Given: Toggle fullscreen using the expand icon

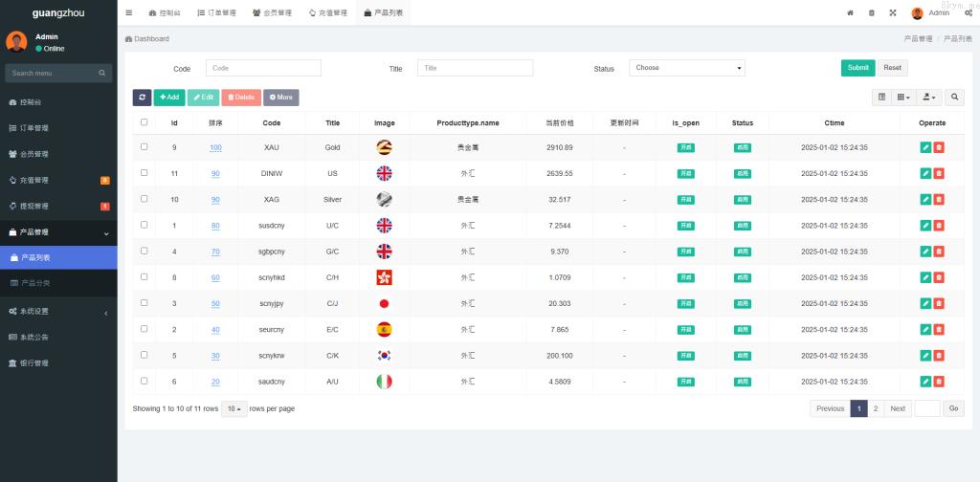Looking at the screenshot, I should tap(892, 12).
